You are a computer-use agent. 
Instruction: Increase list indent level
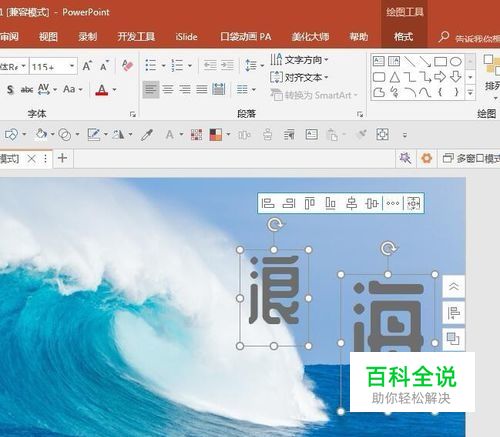(227, 65)
